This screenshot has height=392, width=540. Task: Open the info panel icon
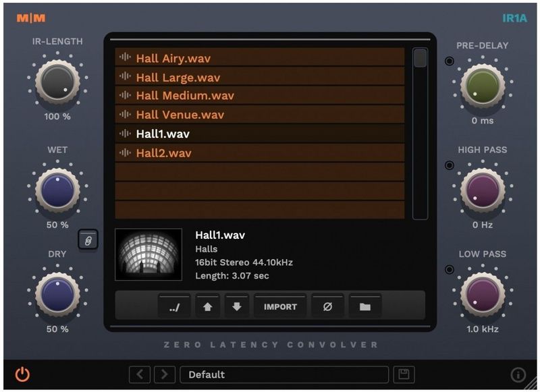click(x=518, y=374)
